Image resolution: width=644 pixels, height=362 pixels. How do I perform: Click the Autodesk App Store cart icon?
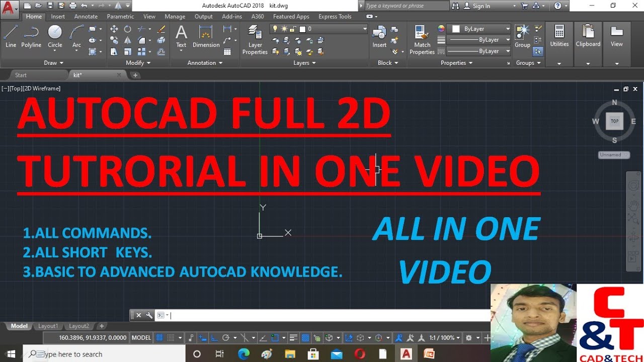coord(525,6)
